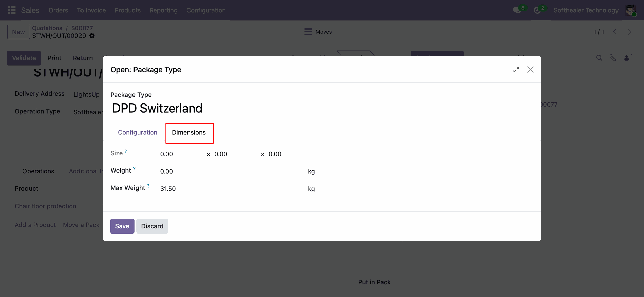Open the Quotations breadcrumb link
This screenshot has height=297, width=644.
pos(47,28)
